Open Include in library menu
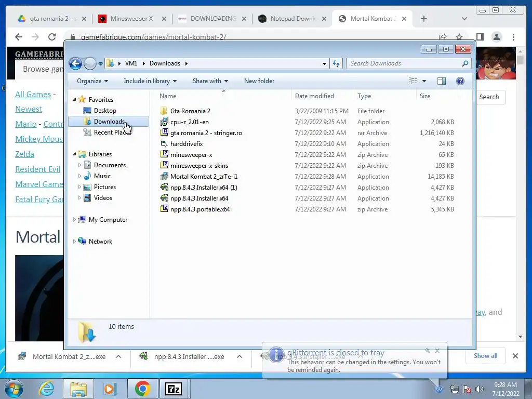532x399 pixels. pyautogui.click(x=150, y=81)
